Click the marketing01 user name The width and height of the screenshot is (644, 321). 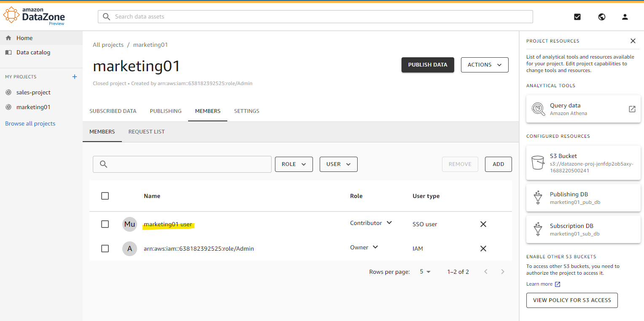pos(168,225)
